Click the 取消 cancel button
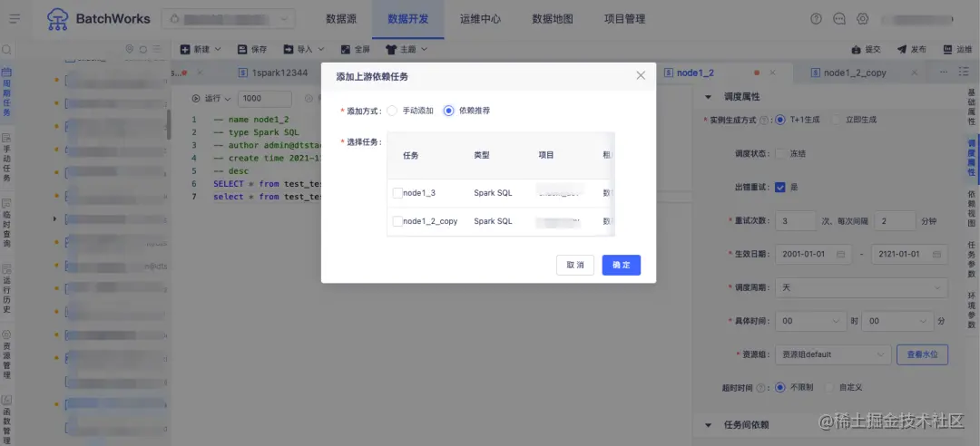980x446 pixels. coord(575,265)
